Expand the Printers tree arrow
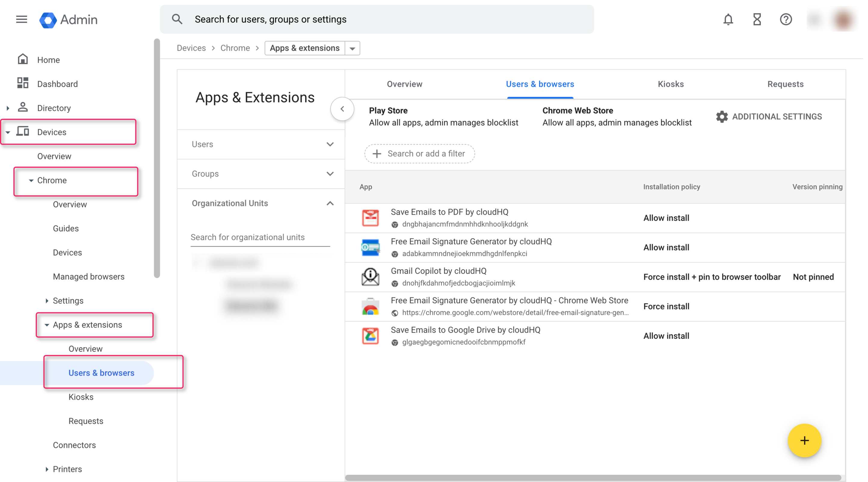The height and width of the screenshot is (482, 868). pyautogui.click(x=47, y=469)
